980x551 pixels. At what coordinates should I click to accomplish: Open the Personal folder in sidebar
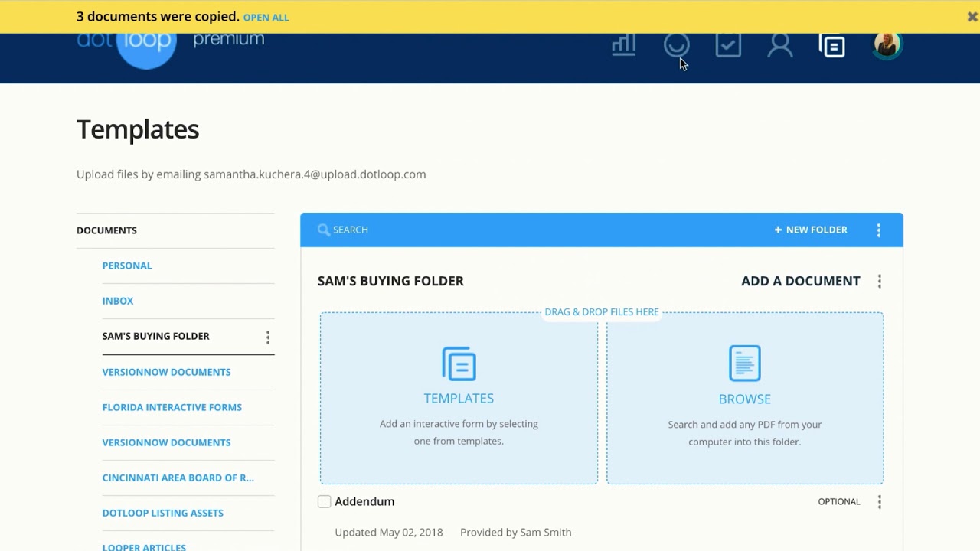tap(127, 266)
